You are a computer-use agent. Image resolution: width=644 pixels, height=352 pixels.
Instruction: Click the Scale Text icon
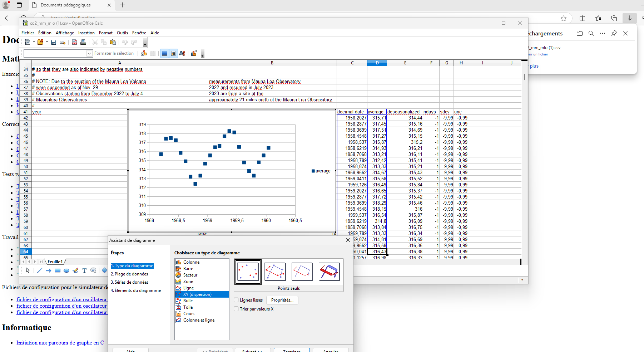tap(182, 53)
